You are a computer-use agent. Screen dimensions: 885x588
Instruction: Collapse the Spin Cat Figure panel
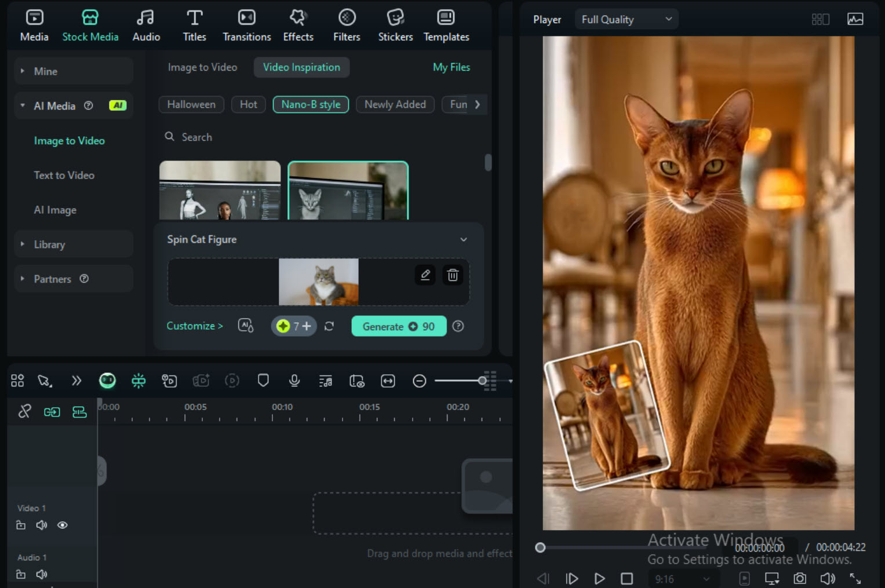(x=464, y=239)
